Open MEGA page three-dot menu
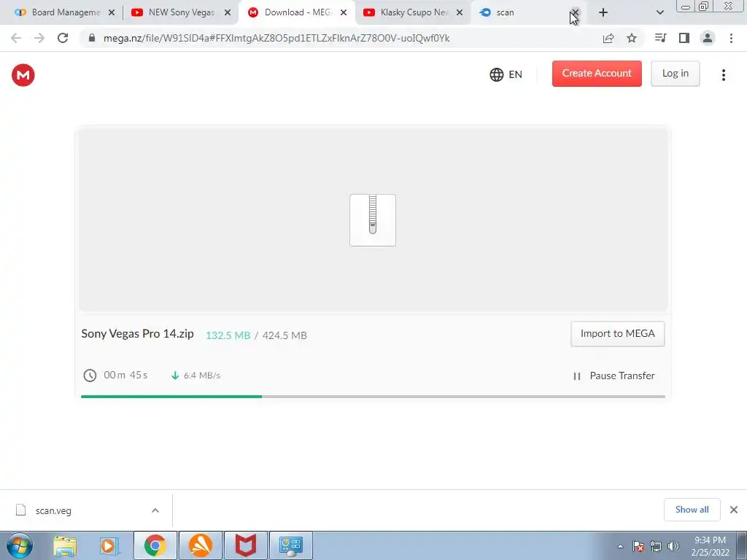Screen dimensions: 747x560 click(x=723, y=75)
